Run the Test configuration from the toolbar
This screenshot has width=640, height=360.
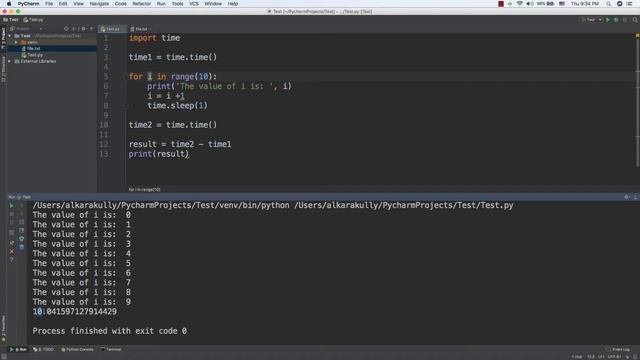click(608, 20)
